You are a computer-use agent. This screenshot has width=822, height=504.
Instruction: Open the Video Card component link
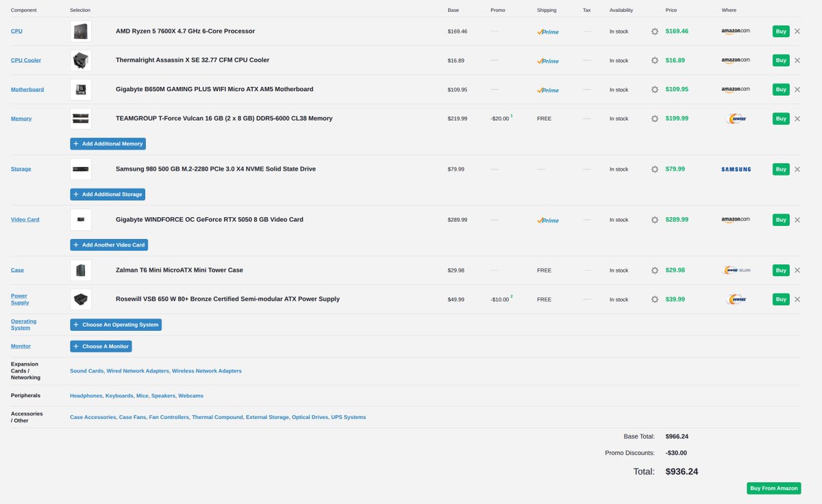(x=25, y=220)
